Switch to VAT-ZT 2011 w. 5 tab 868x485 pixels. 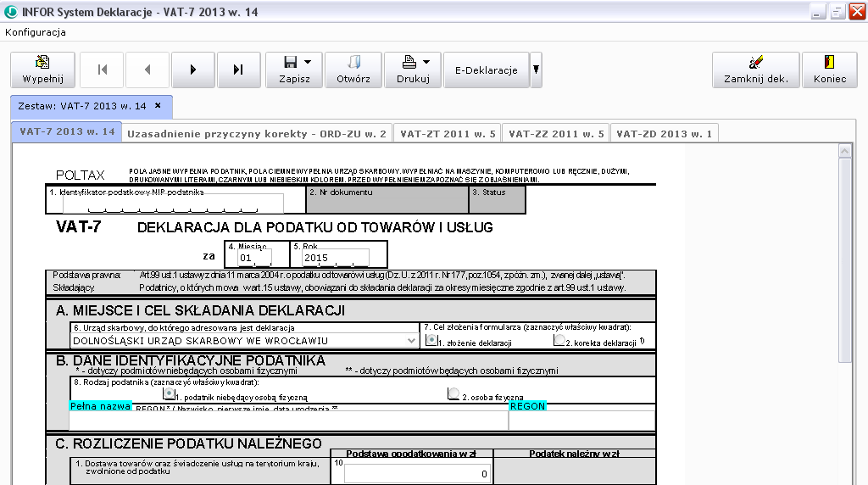pyautogui.click(x=448, y=133)
